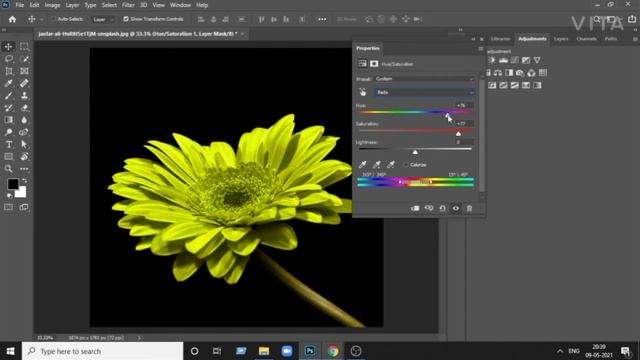The height and width of the screenshot is (360, 640).
Task: Select the History Brush tool
Action: 8,108
